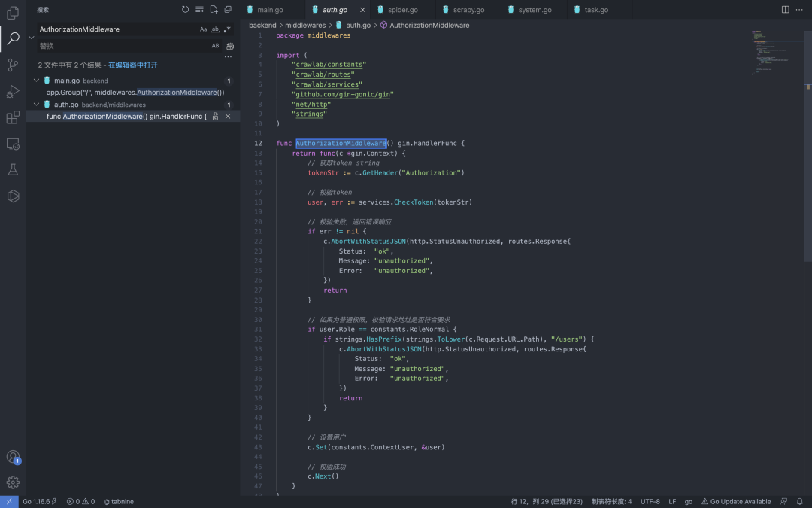Viewport: 812px width, 508px height.
Task: Click into the 替换 replace input field
Action: 120,46
